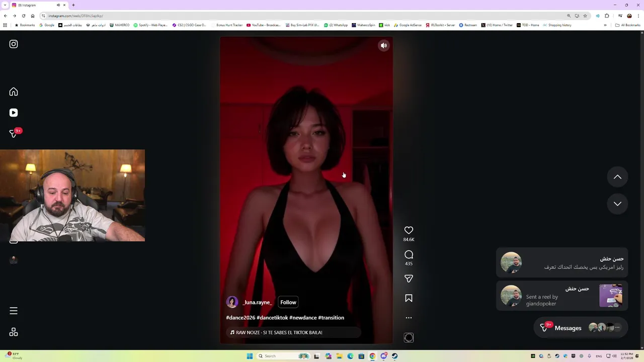
Task: Open the hamburger More menu in sidebar
Action: tap(14, 311)
